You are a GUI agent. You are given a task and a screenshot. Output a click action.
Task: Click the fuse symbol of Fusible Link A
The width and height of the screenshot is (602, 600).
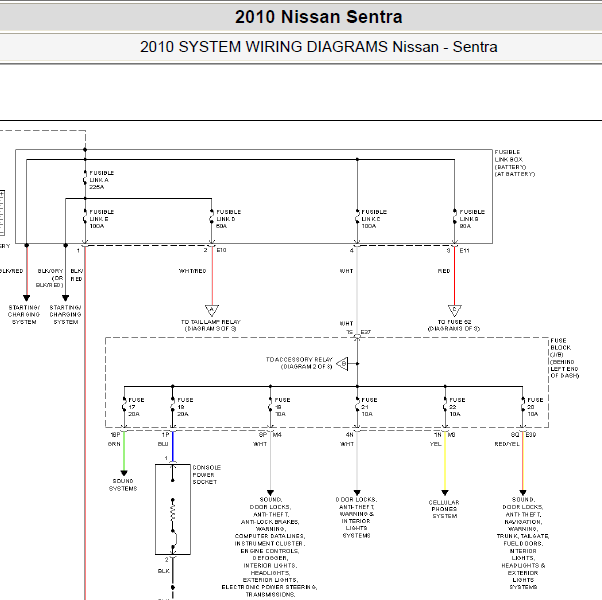[x=85, y=179]
